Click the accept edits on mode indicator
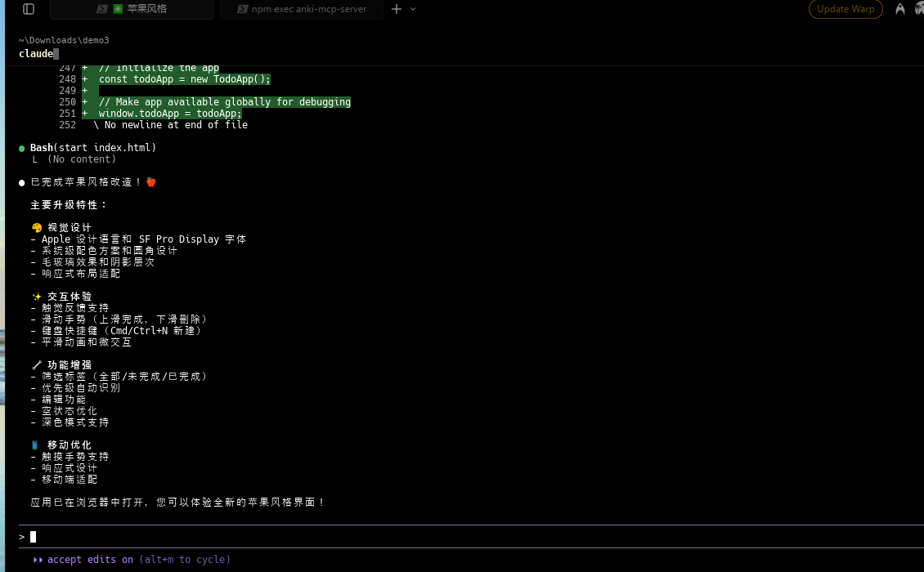The image size is (924, 572). tap(90, 559)
